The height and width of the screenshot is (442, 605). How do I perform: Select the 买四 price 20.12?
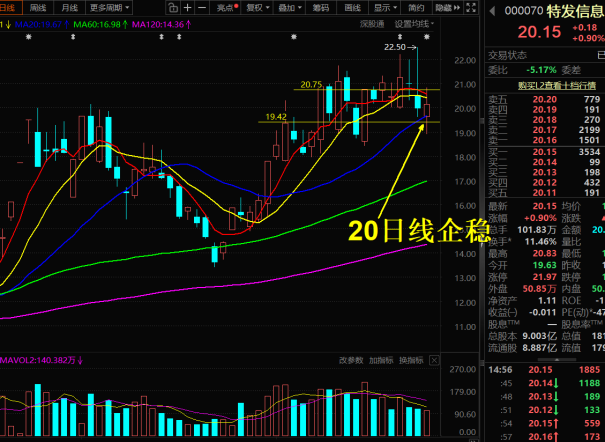click(x=544, y=182)
